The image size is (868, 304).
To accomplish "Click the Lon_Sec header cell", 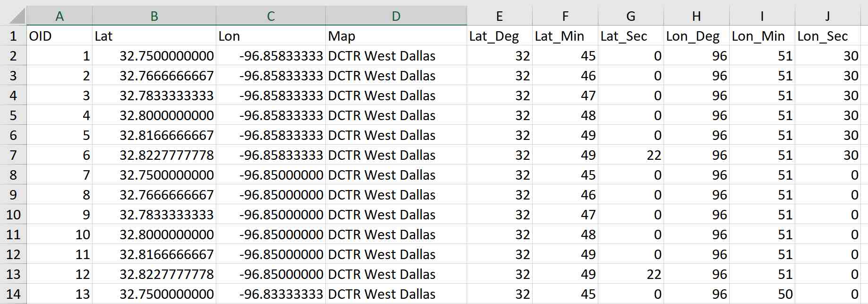I will pos(827,36).
